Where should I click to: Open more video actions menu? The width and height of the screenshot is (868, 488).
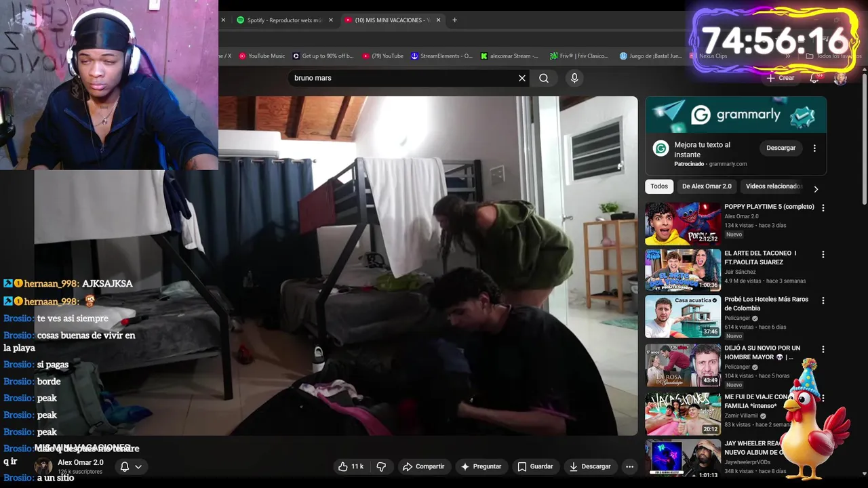pos(629,466)
